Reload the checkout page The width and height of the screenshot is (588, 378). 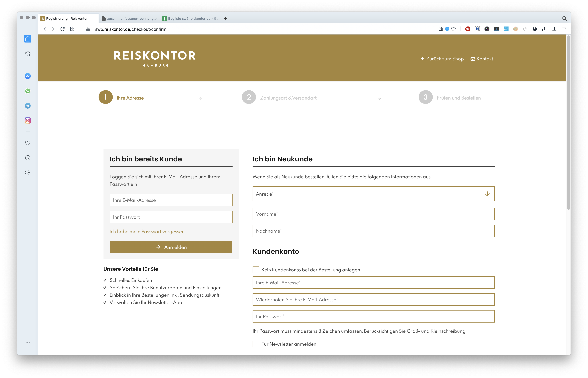62,29
